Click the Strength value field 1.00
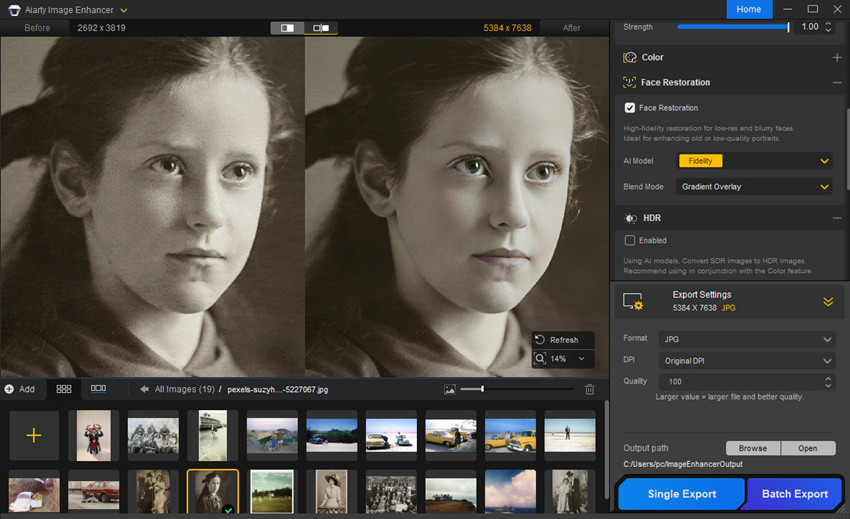 tap(809, 27)
